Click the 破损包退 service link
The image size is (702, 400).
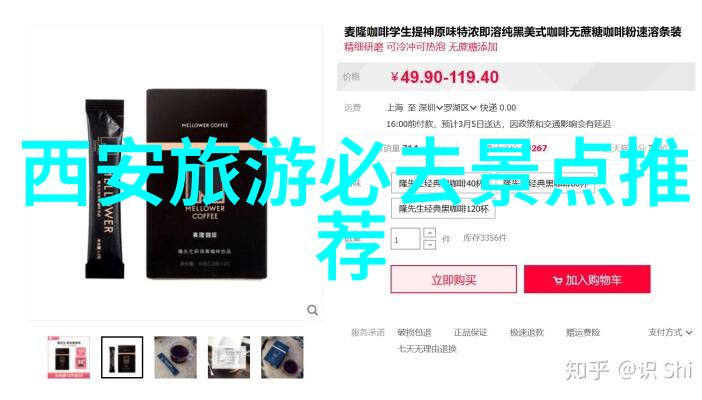click(x=414, y=332)
